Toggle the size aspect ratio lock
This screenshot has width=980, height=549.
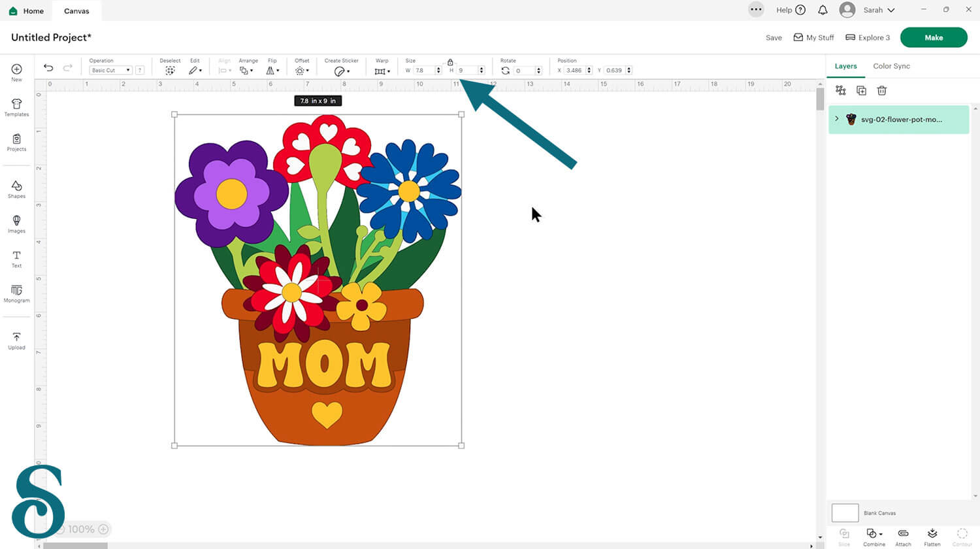pyautogui.click(x=450, y=62)
